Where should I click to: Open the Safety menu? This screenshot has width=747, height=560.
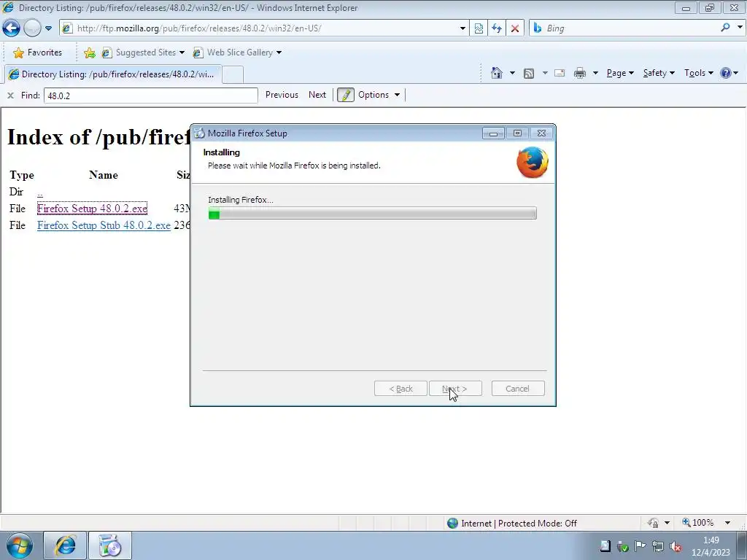coord(659,73)
